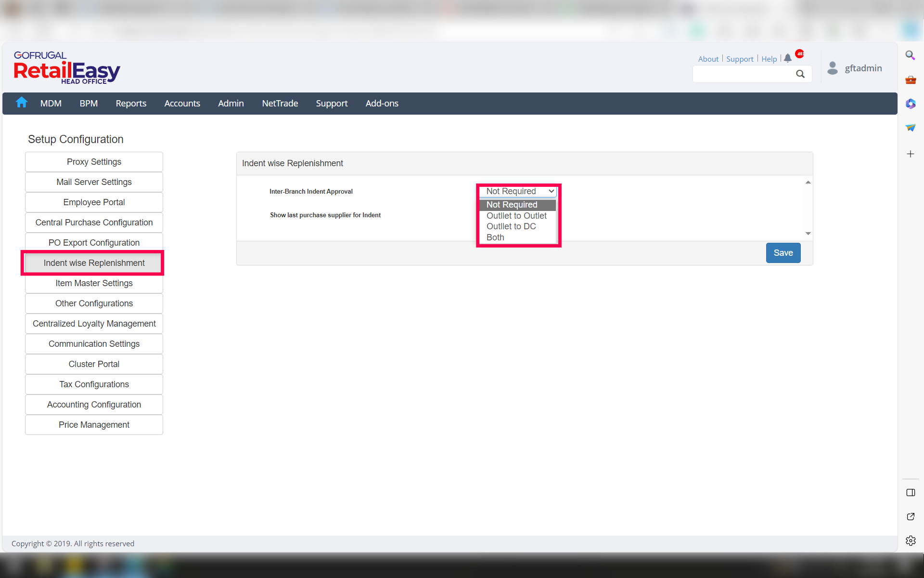Open the sidebar settings gear icon
This screenshot has height=578, width=924.
tap(910, 540)
